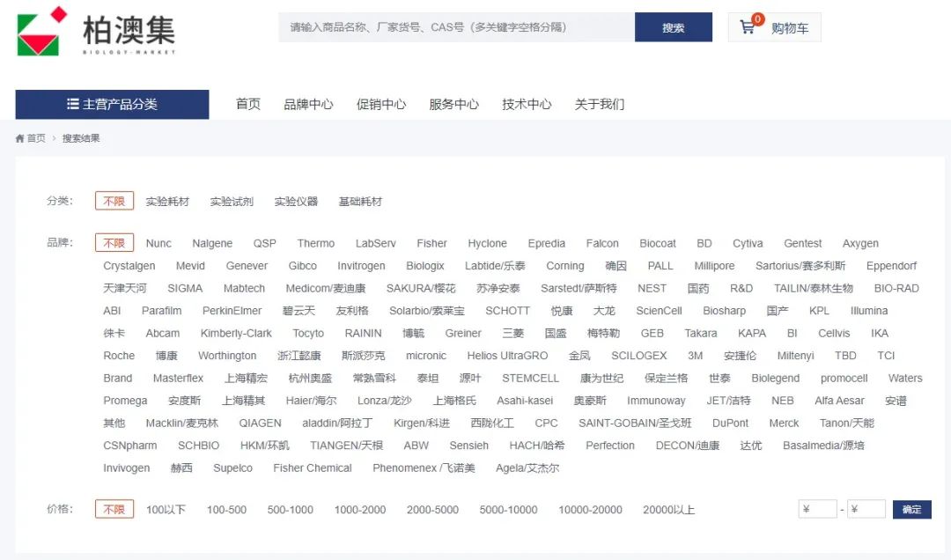Go to the 促销中心 menu item
This screenshot has width=951, height=560.
click(x=381, y=104)
